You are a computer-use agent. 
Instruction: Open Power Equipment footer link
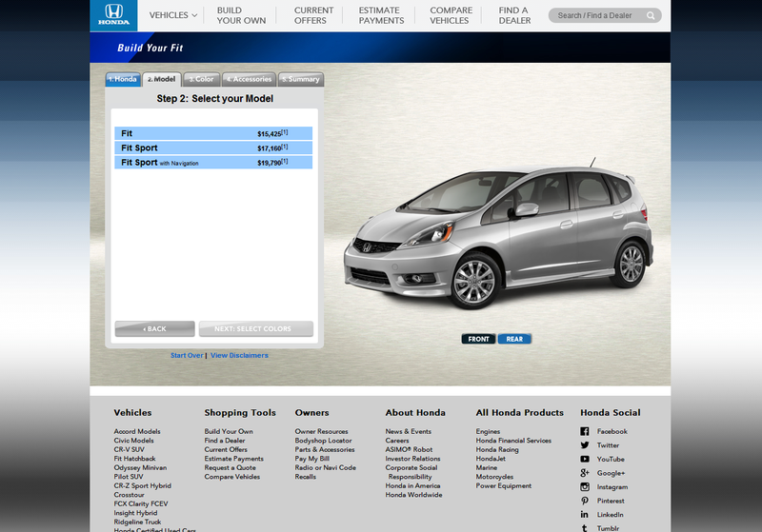[x=504, y=486]
